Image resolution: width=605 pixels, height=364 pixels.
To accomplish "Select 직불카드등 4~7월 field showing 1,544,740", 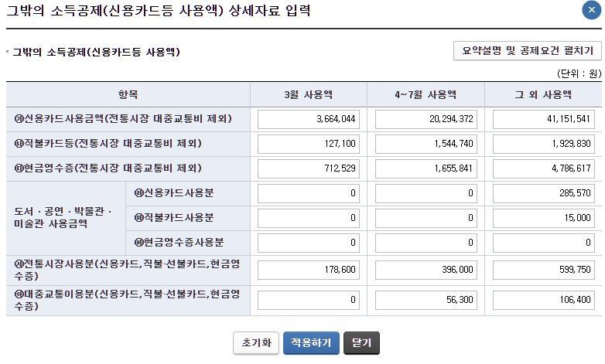I will click(426, 144).
